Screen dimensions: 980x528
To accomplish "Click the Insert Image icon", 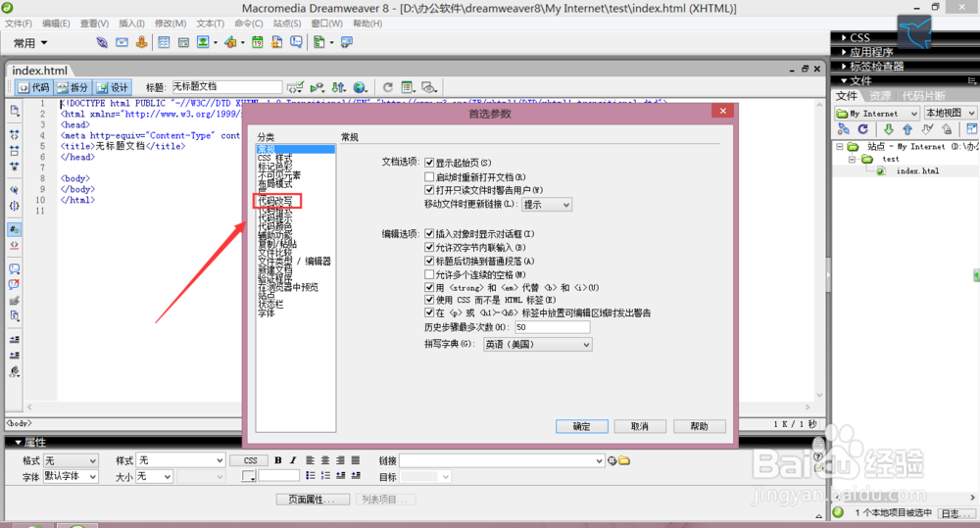I will (203, 42).
